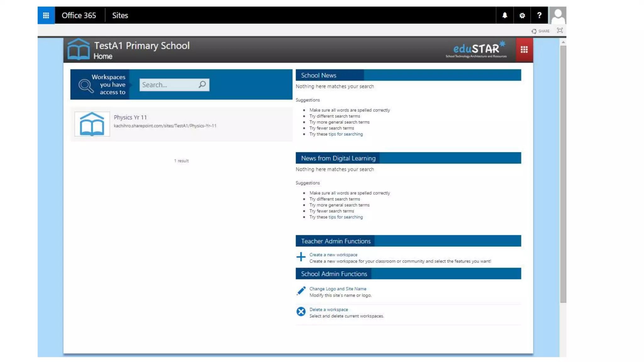Click the TestA1 Primary School book logo
Viewport: 644px width, 362px height.
tap(78, 49)
